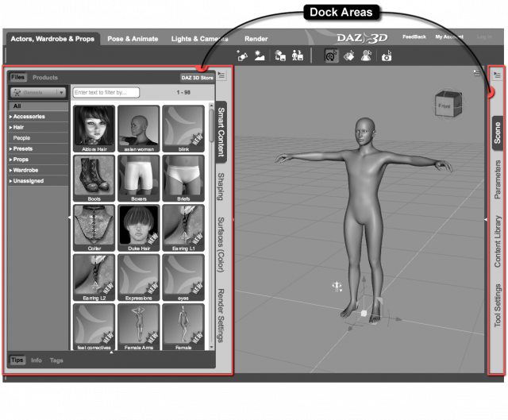Open the Content Library side tab

pos(498,241)
